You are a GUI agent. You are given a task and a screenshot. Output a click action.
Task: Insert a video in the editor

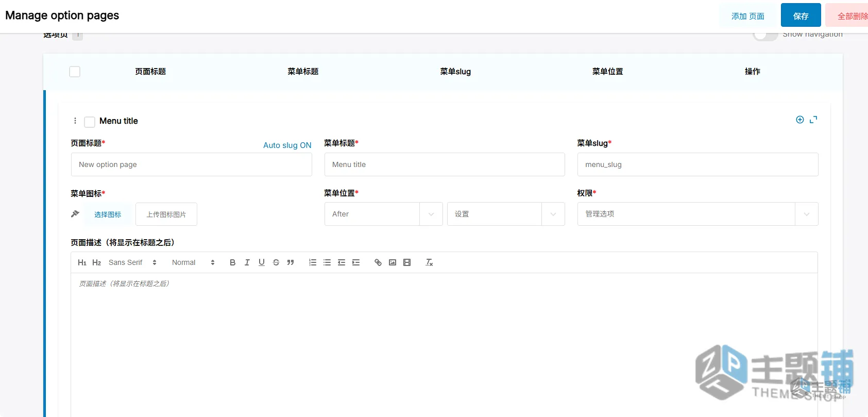coord(406,262)
